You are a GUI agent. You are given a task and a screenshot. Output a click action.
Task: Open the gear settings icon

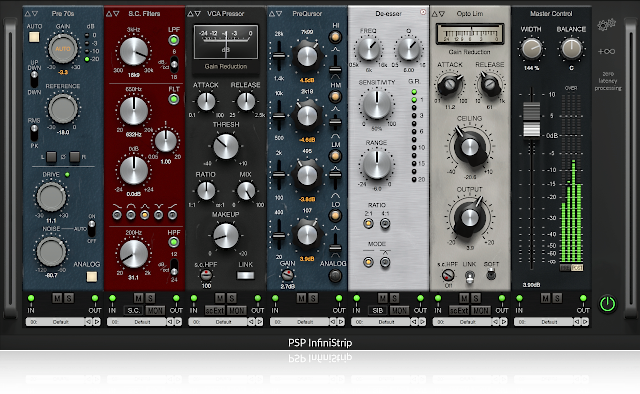(606, 25)
